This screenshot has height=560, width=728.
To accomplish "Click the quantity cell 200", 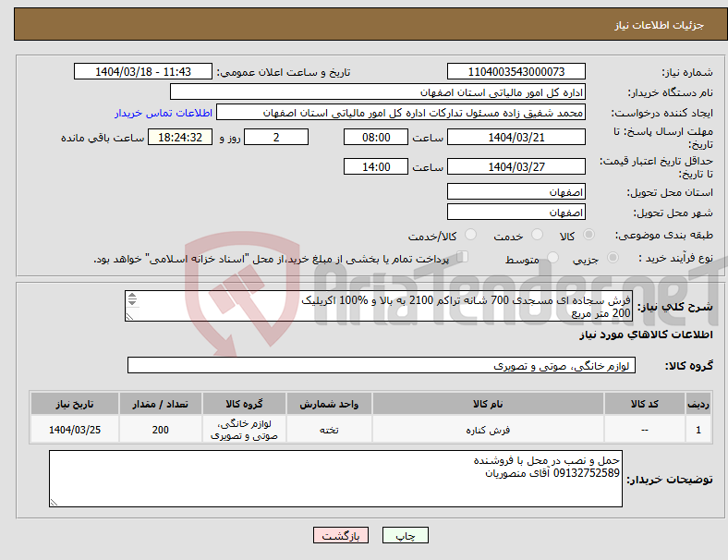I will point(160,430).
